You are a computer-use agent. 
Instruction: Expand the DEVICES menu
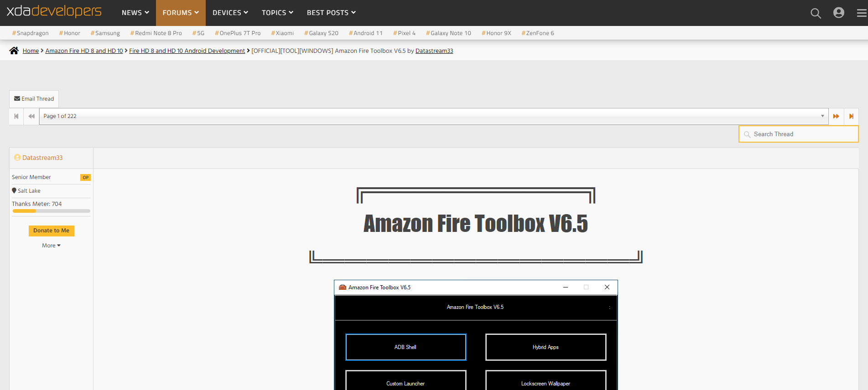[x=230, y=13]
